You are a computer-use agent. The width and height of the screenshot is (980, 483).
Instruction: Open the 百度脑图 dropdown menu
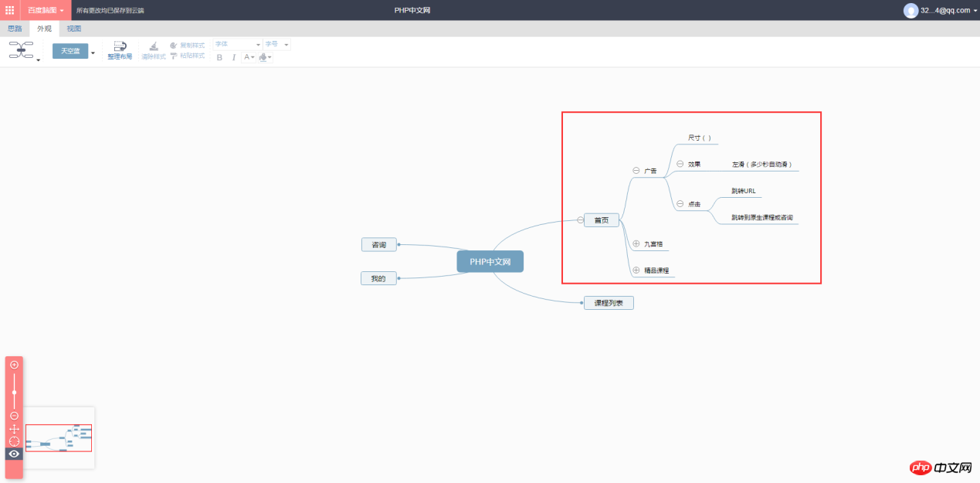point(46,10)
